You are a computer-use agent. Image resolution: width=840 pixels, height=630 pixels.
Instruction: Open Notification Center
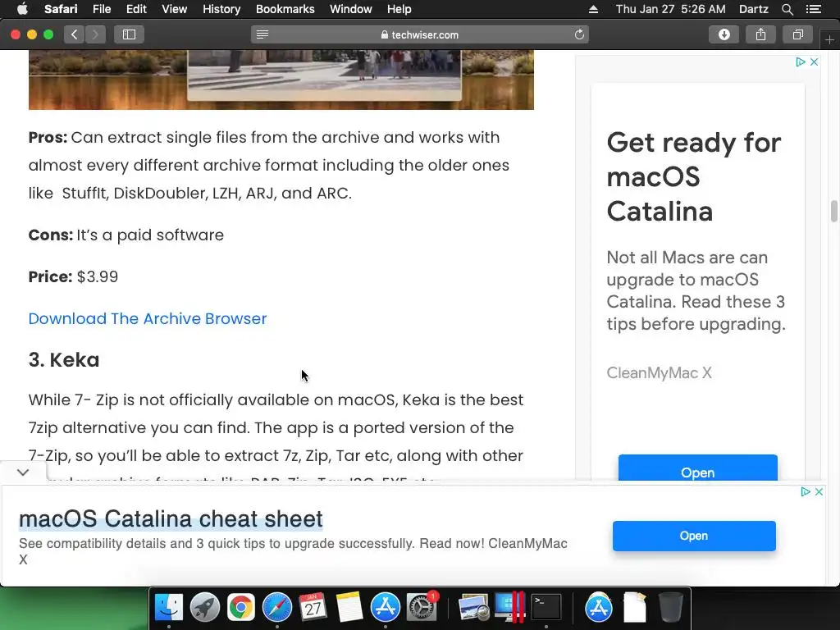tap(814, 9)
